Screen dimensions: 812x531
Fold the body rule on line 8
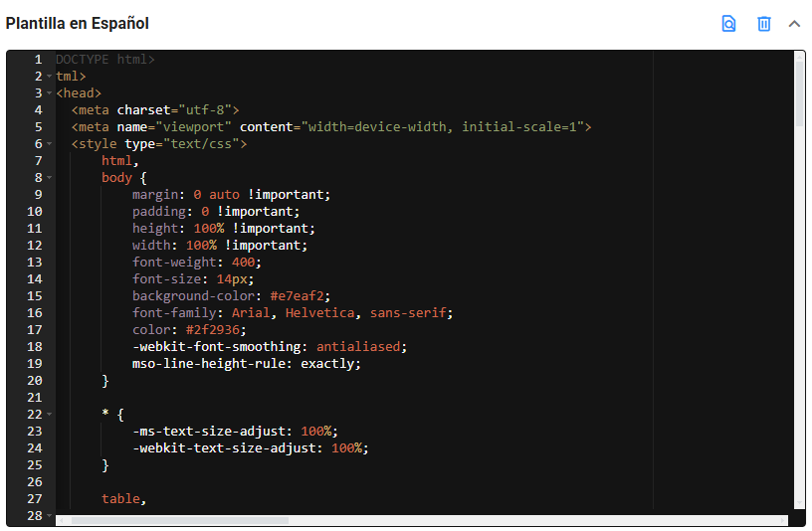49,178
